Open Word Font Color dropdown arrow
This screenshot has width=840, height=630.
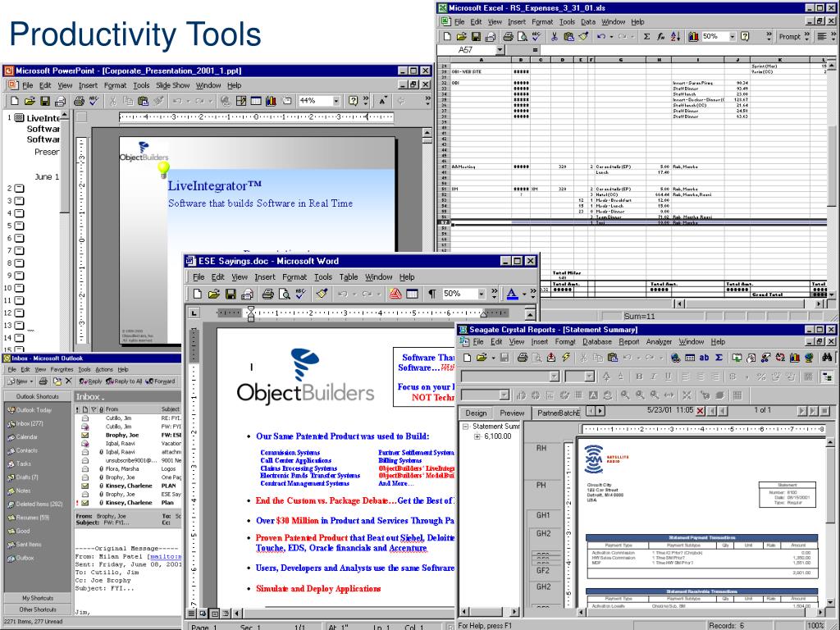pos(524,294)
